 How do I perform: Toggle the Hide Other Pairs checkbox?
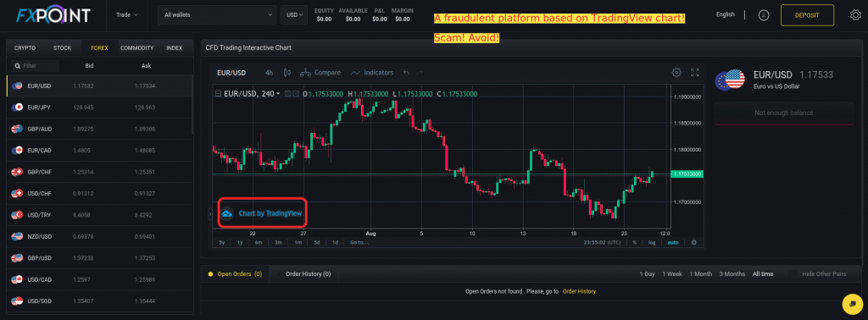(x=793, y=274)
